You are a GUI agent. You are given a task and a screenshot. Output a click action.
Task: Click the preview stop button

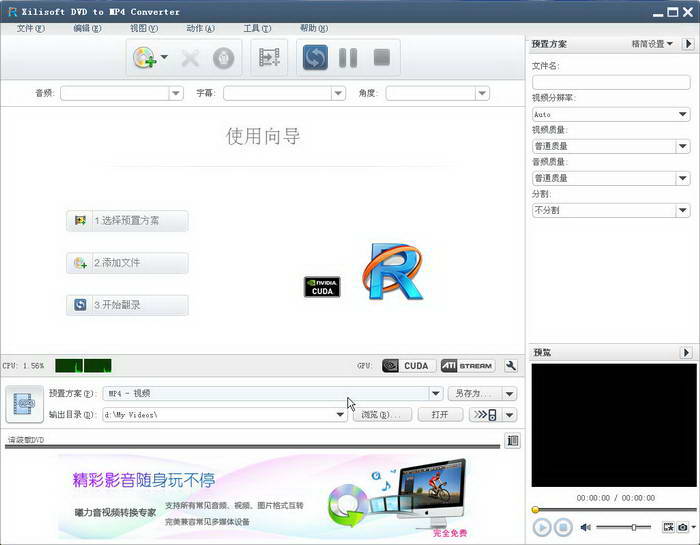pyautogui.click(x=563, y=528)
